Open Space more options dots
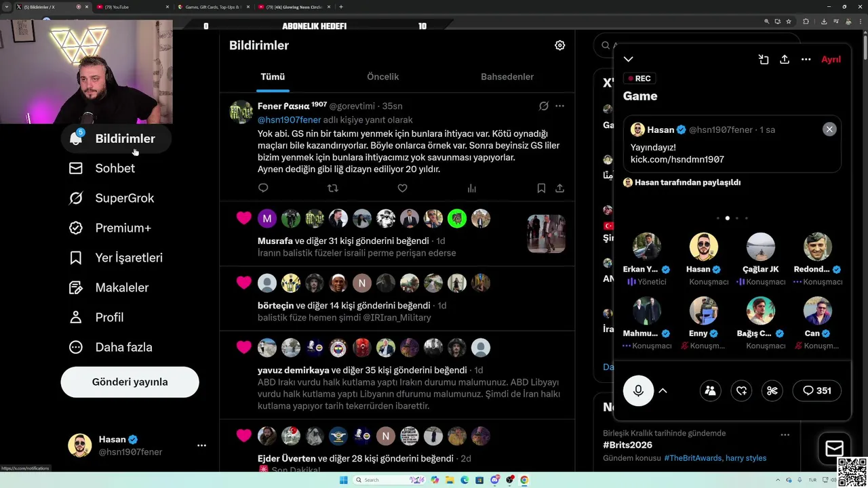Viewport: 868px width, 488px height. pyautogui.click(x=806, y=60)
